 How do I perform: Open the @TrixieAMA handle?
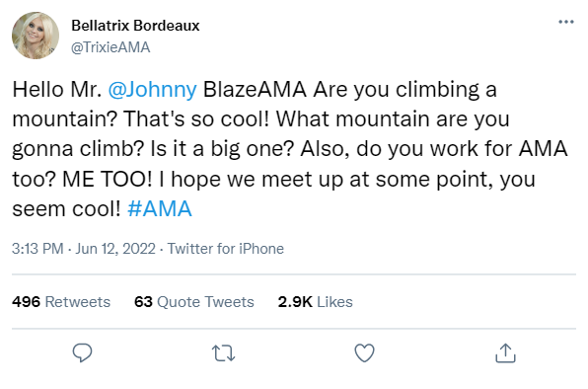110,47
